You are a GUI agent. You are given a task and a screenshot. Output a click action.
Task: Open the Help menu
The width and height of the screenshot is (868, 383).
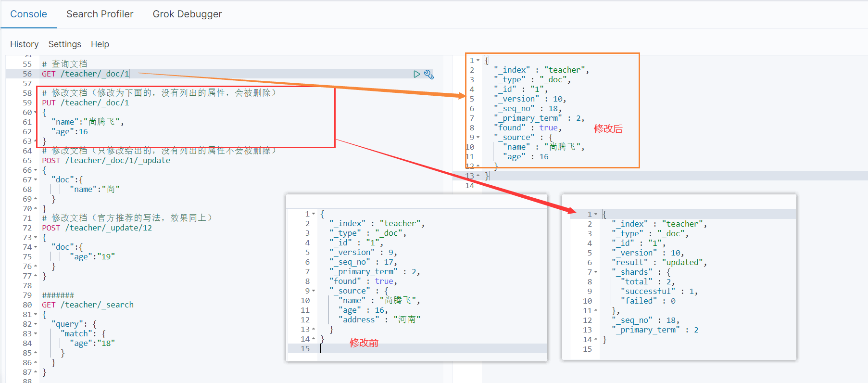click(x=100, y=44)
